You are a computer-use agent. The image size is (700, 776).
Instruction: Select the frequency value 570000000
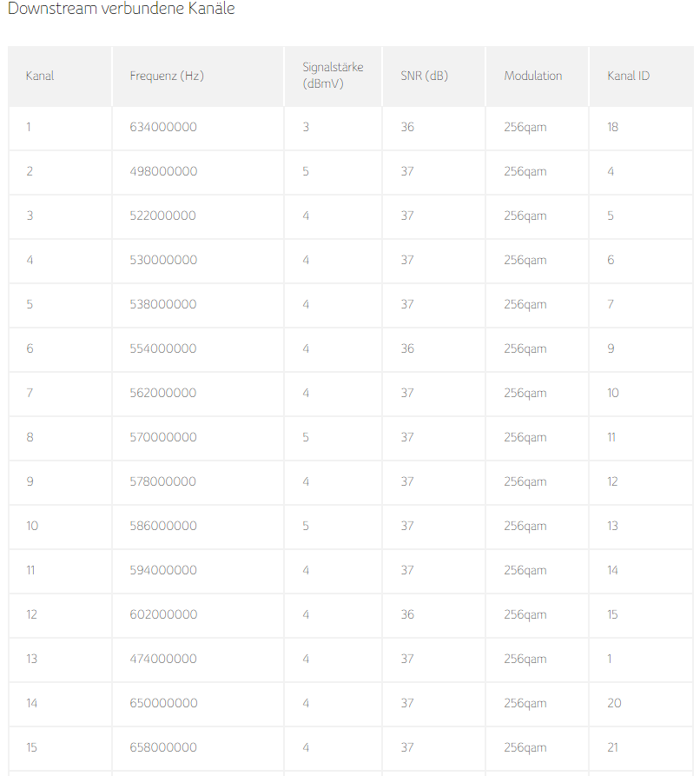tap(163, 437)
